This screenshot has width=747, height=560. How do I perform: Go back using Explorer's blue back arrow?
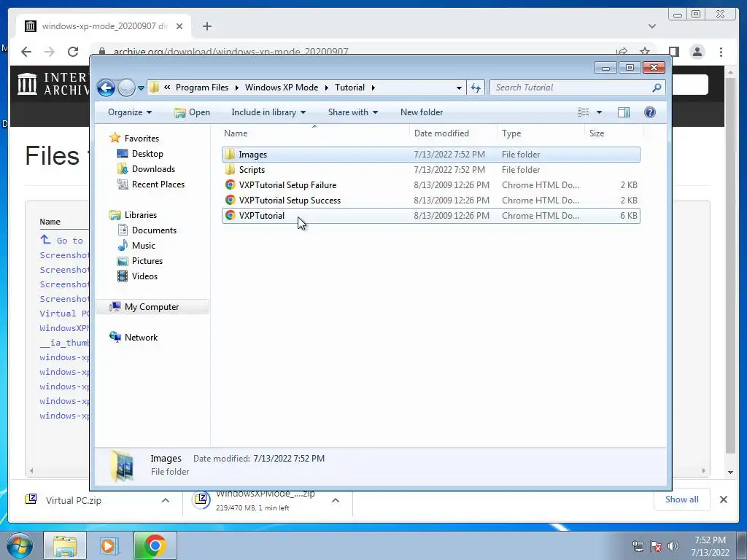(x=106, y=87)
